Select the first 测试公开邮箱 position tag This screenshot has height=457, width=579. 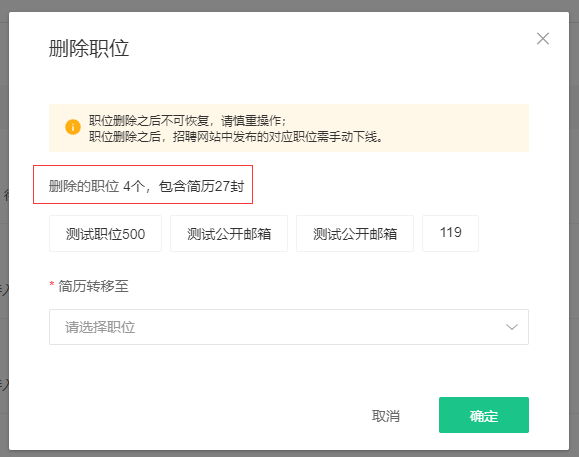[229, 234]
